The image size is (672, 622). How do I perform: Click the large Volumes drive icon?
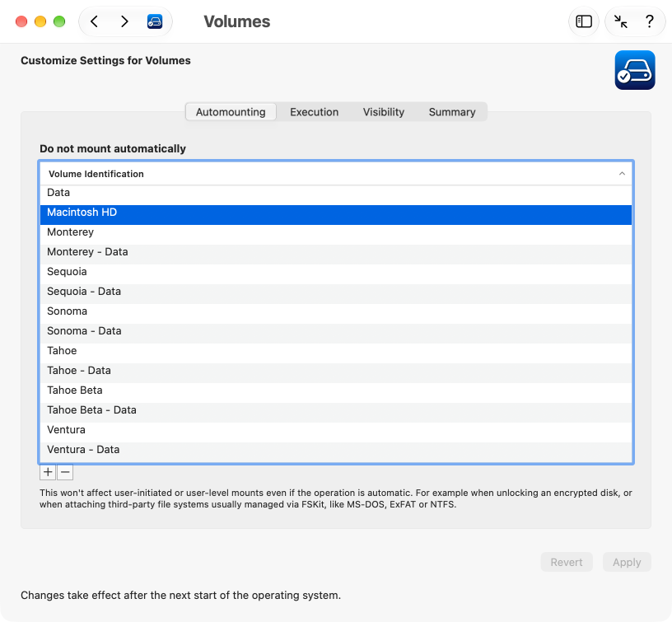click(x=635, y=70)
